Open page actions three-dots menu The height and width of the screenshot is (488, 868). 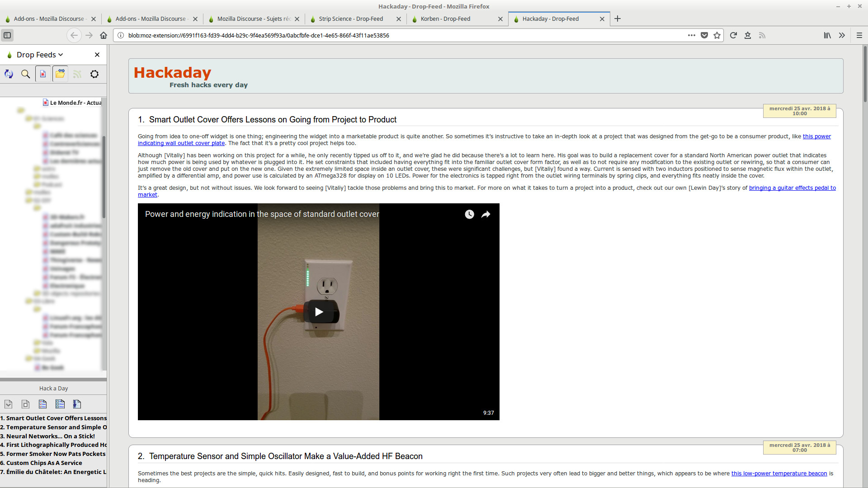[691, 35]
